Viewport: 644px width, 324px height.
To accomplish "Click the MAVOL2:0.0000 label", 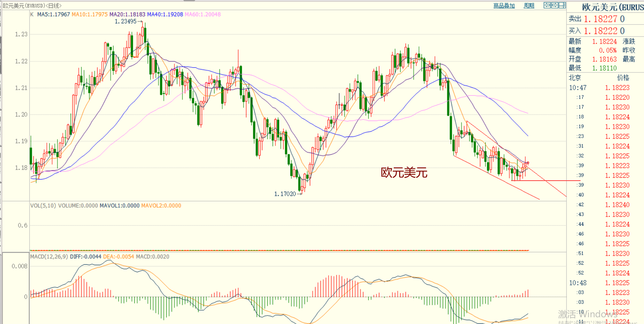I will pos(161,206).
